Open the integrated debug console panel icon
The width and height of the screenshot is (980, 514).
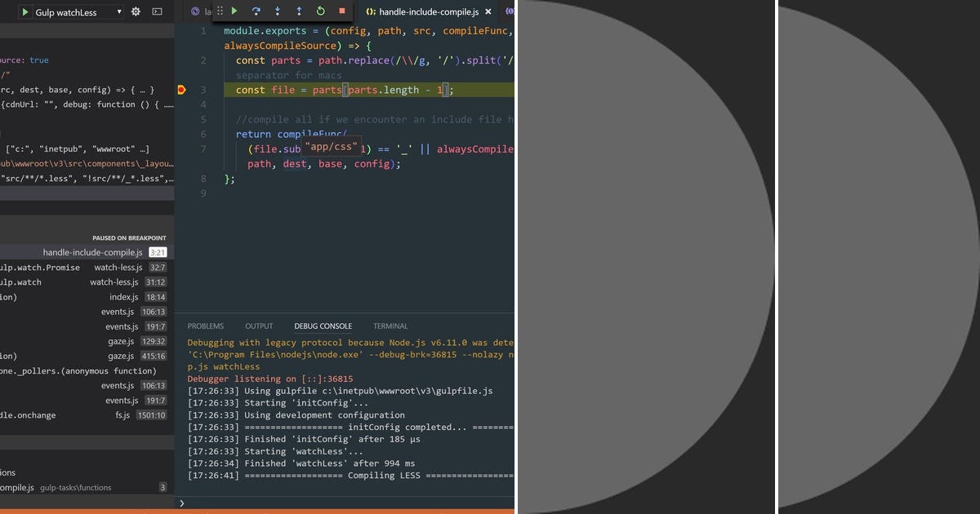156,11
